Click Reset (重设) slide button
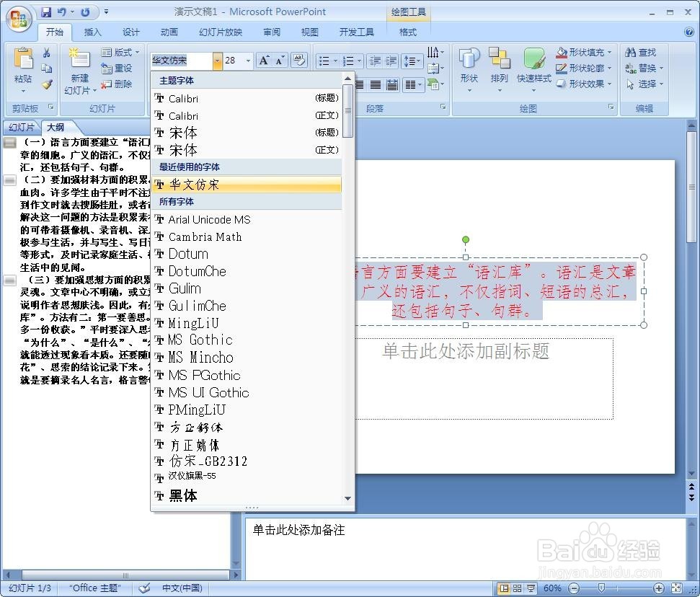 117,68
